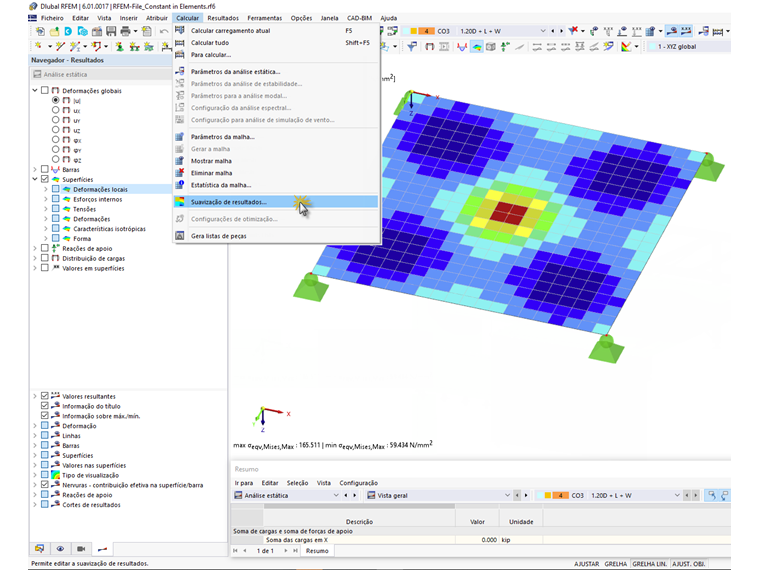This screenshot has height=570, width=760.
Task: Toggle the Valores em superfícies checkbox
Action: [x=45, y=268]
